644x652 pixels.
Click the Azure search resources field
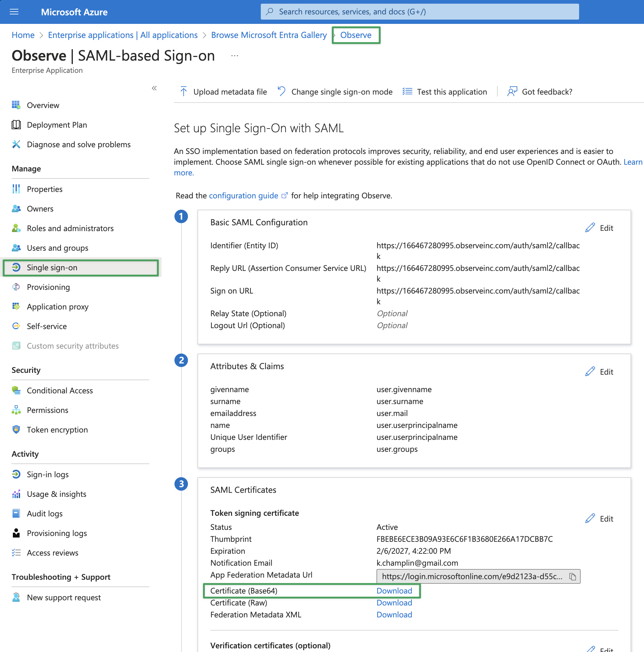pyautogui.click(x=420, y=12)
